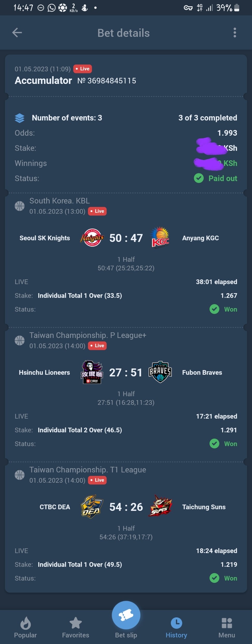
Task: Tap the stacked layers events icon
Action: [20, 118]
